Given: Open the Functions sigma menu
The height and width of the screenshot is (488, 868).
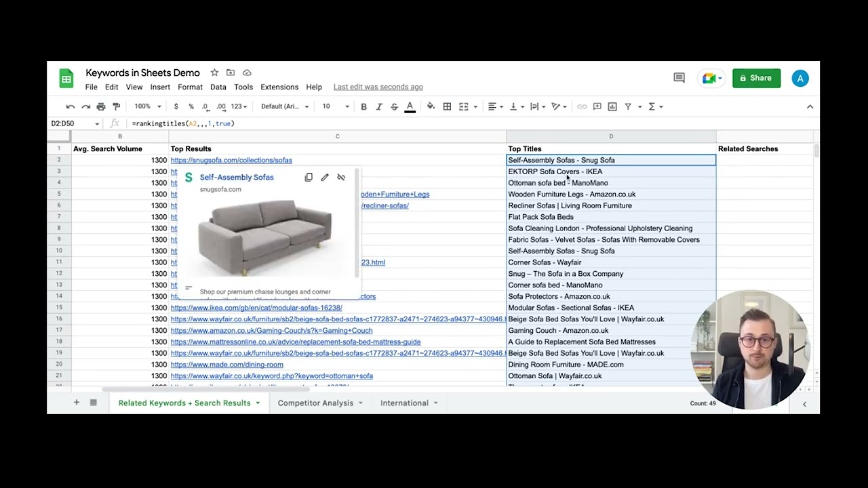Looking at the screenshot, I should tap(655, 106).
